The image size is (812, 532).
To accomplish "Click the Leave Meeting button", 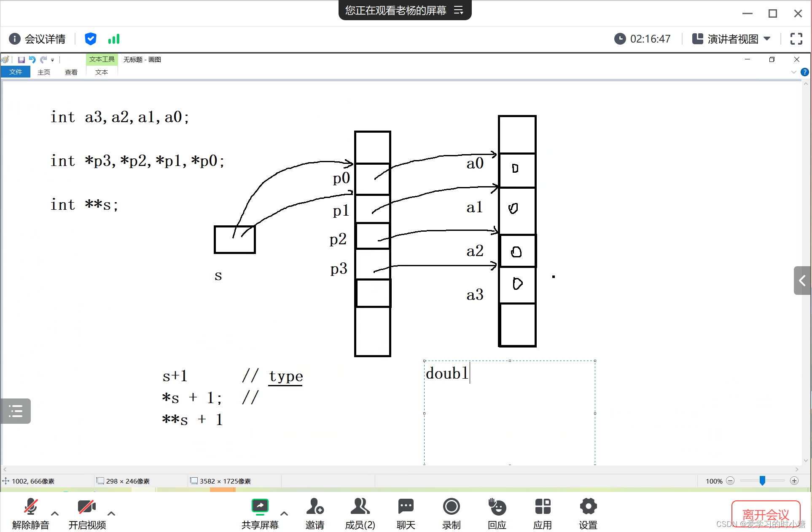I will click(x=766, y=514).
